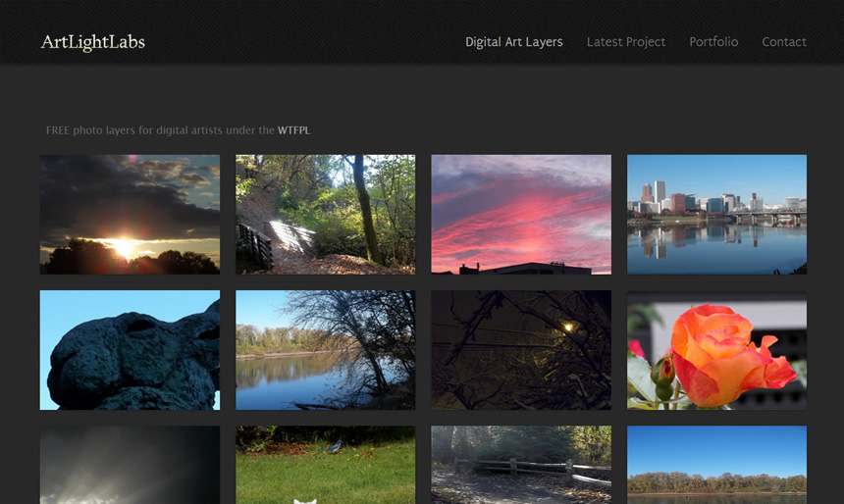
Task: Go to Digital Art Layers page
Action: [x=514, y=42]
